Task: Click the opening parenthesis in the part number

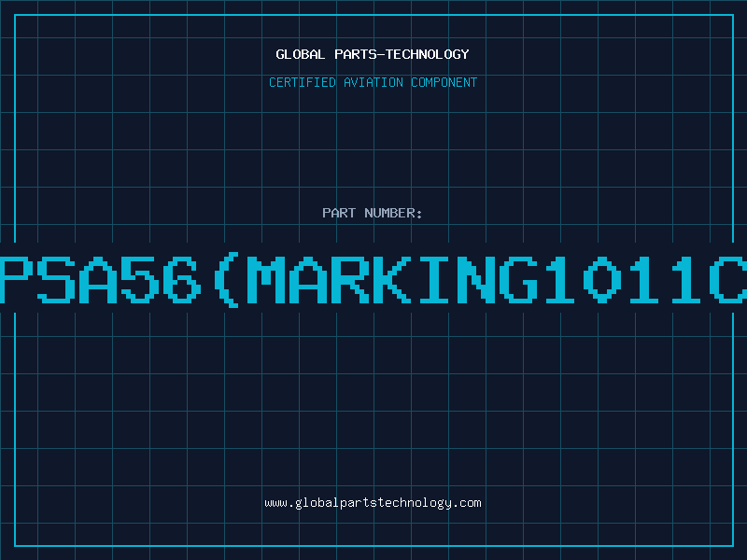Action: pyautogui.click(x=226, y=279)
